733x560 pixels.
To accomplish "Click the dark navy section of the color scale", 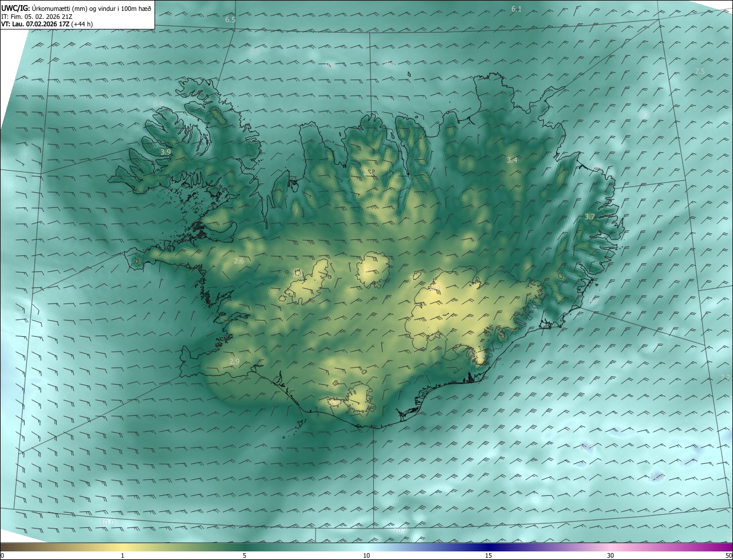I will click(x=488, y=547).
